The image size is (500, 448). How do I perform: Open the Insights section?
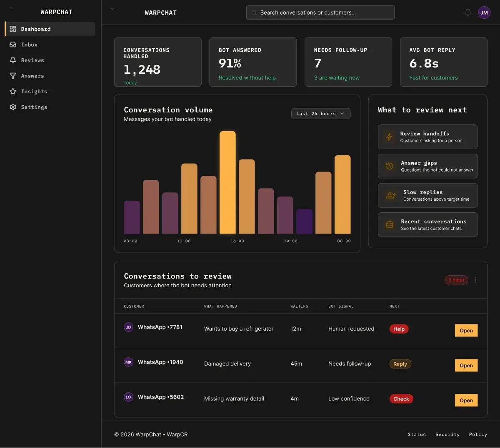point(50,92)
